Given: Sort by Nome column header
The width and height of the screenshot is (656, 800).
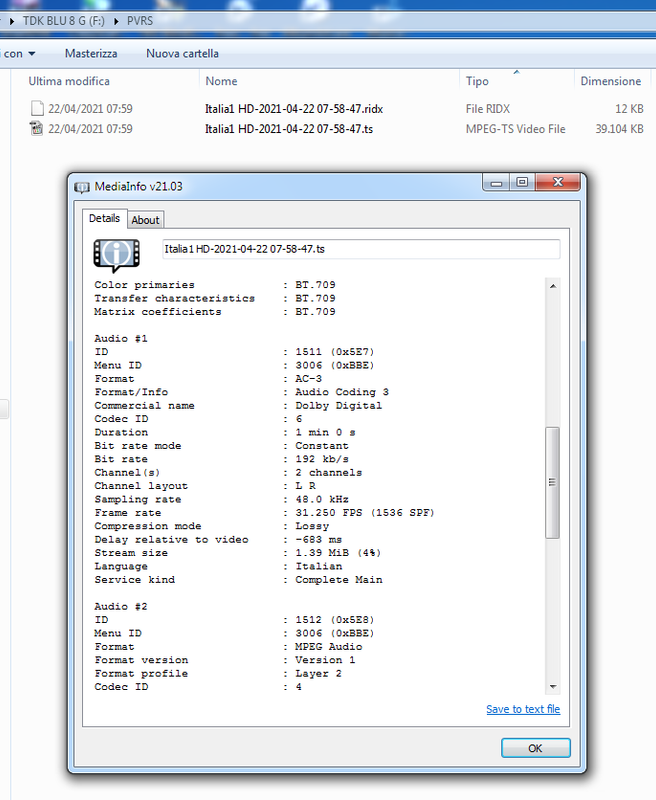Looking at the screenshot, I should click(221, 81).
